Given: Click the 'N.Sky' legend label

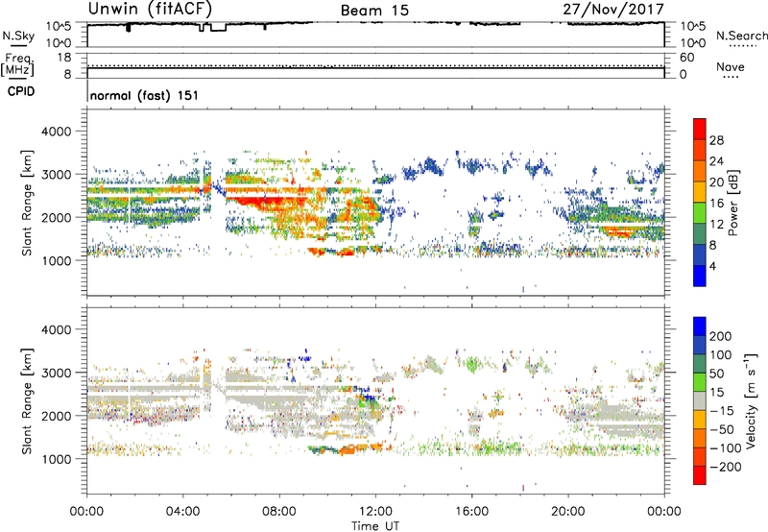Looking at the screenshot, I should click(18, 36).
